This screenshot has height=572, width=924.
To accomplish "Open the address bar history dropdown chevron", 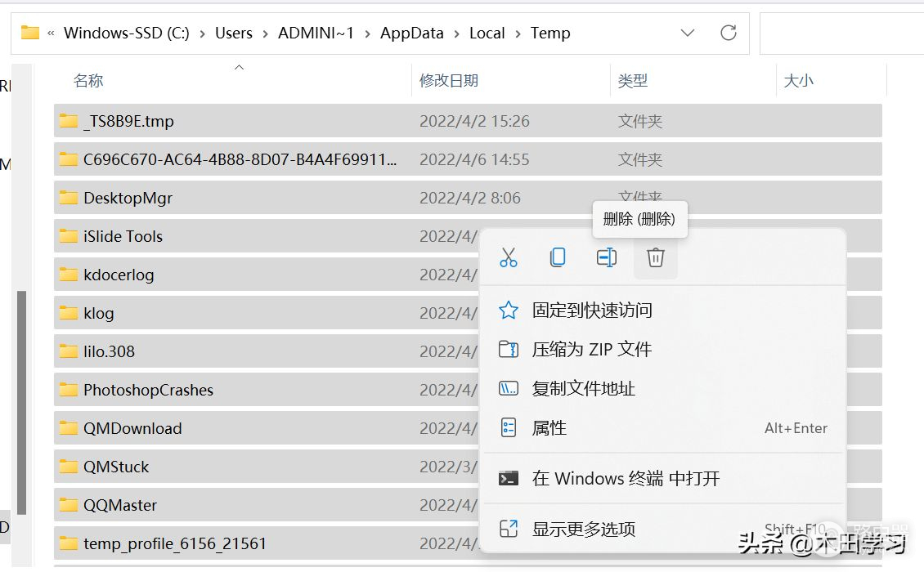I will tap(688, 34).
